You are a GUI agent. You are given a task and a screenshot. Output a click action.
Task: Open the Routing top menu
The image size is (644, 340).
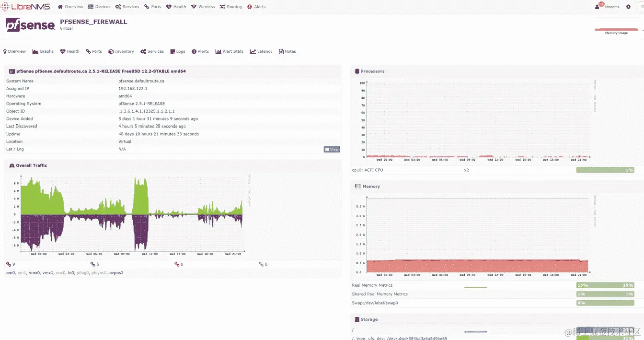(x=231, y=7)
